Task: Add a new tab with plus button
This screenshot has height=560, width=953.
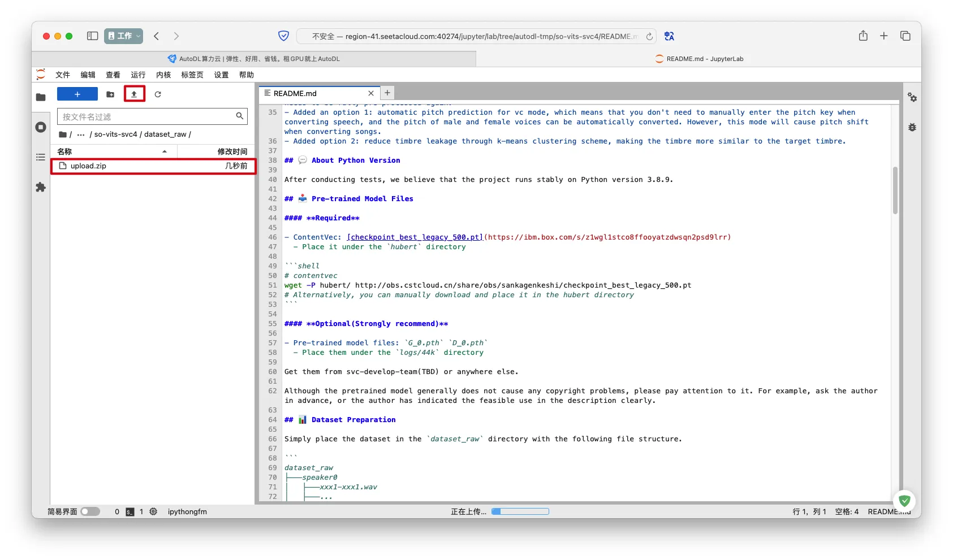Action: [x=387, y=93]
